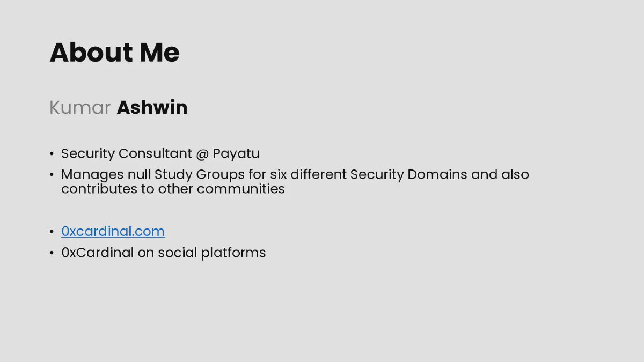Click 'contributes to other communities' line
The width and height of the screenshot is (644, 362).
point(173,189)
